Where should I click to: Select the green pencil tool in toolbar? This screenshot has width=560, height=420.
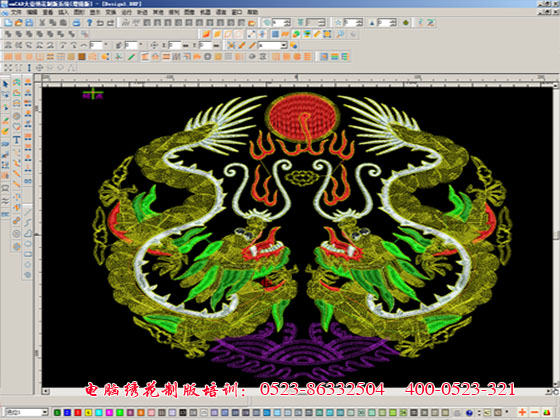[x=131, y=57]
